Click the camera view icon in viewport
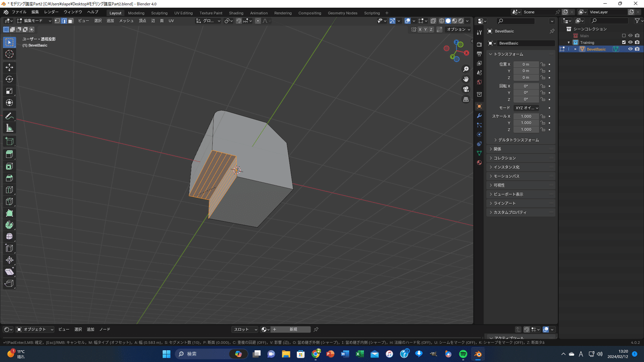The width and height of the screenshot is (644, 362). tap(466, 89)
